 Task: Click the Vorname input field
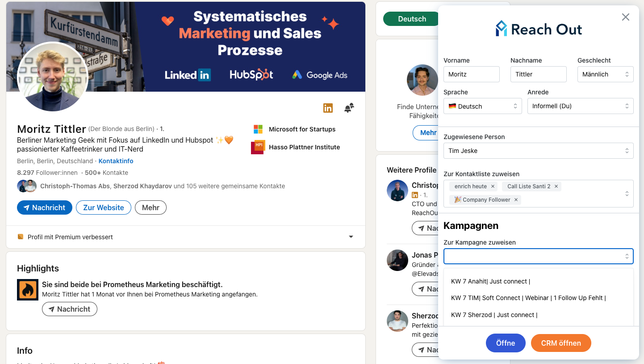tap(471, 74)
